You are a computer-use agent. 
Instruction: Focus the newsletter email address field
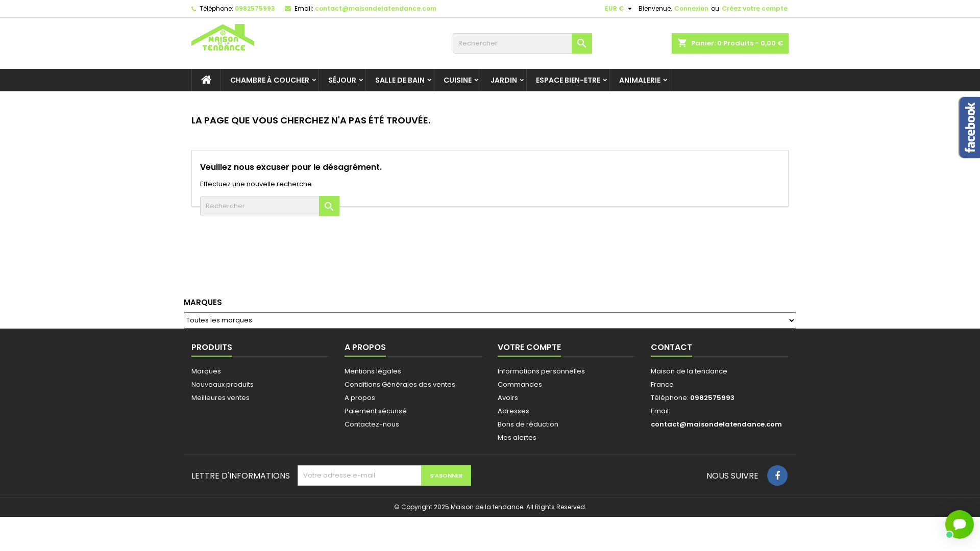[x=359, y=475]
